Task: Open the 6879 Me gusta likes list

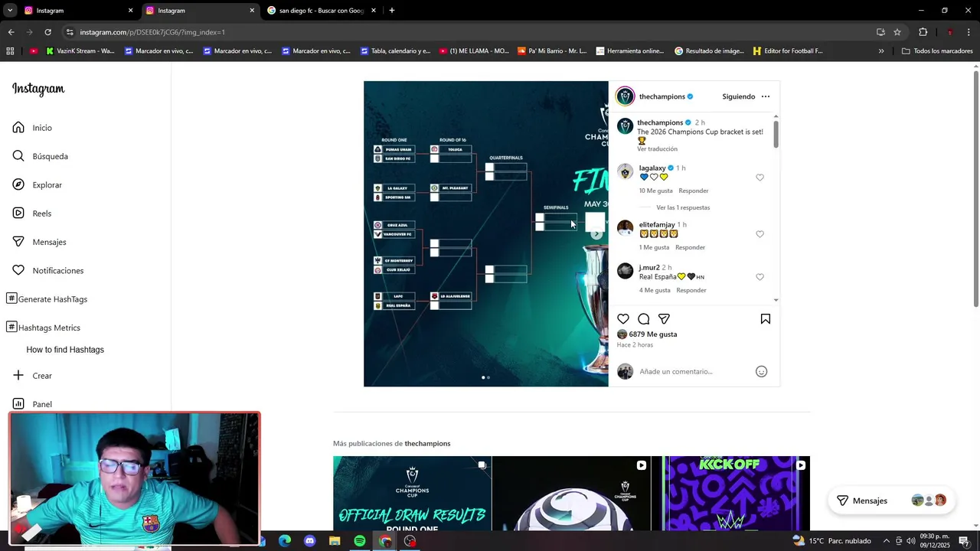Action: pyautogui.click(x=653, y=334)
